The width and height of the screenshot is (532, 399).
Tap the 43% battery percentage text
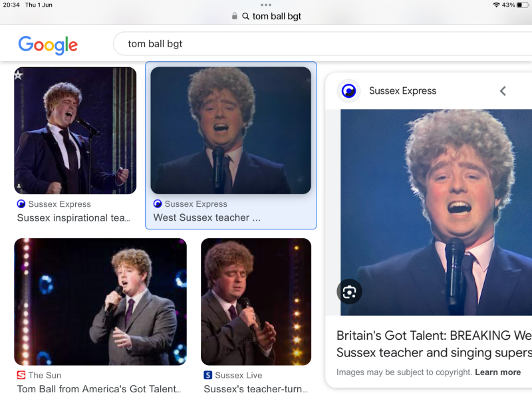point(508,5)
